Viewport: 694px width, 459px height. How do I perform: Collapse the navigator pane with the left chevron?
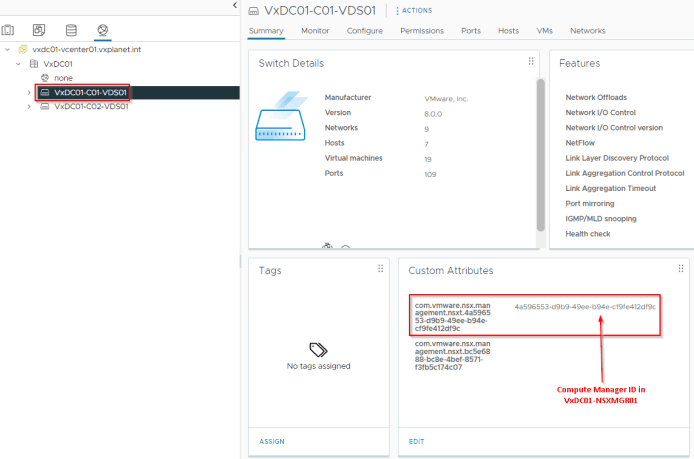[x=235, y=5]
